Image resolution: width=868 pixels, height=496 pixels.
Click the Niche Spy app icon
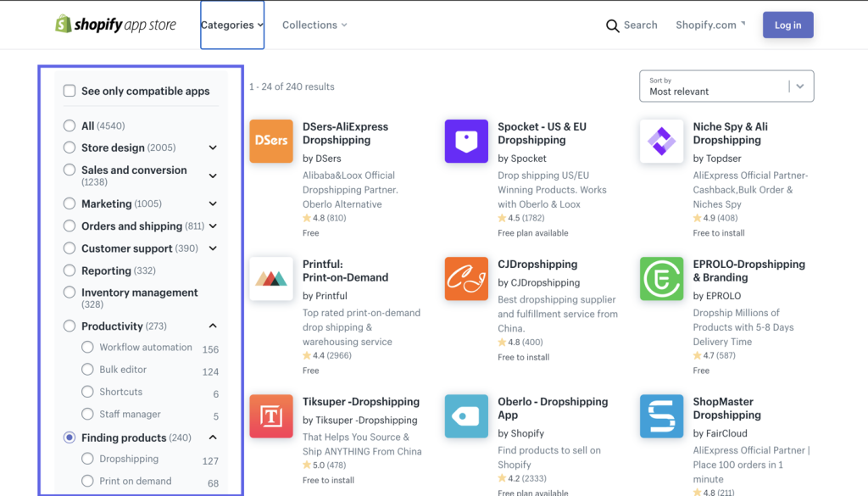pos(661,141)
